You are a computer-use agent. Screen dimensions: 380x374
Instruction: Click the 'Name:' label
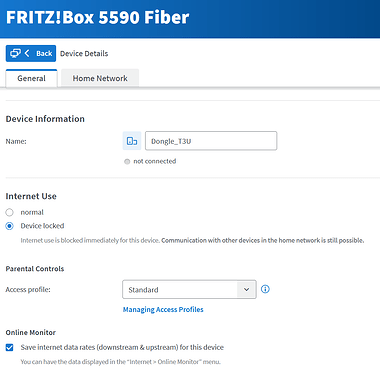[x=16, y=141]
